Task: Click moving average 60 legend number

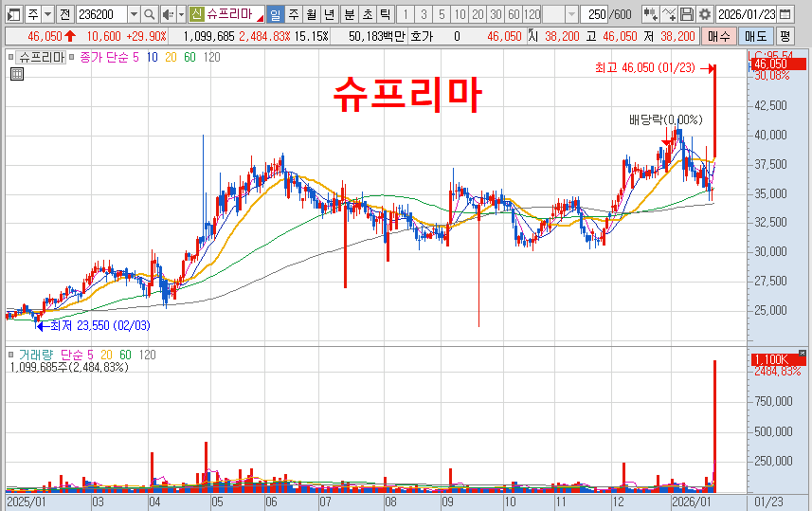Action: point(190,58)
